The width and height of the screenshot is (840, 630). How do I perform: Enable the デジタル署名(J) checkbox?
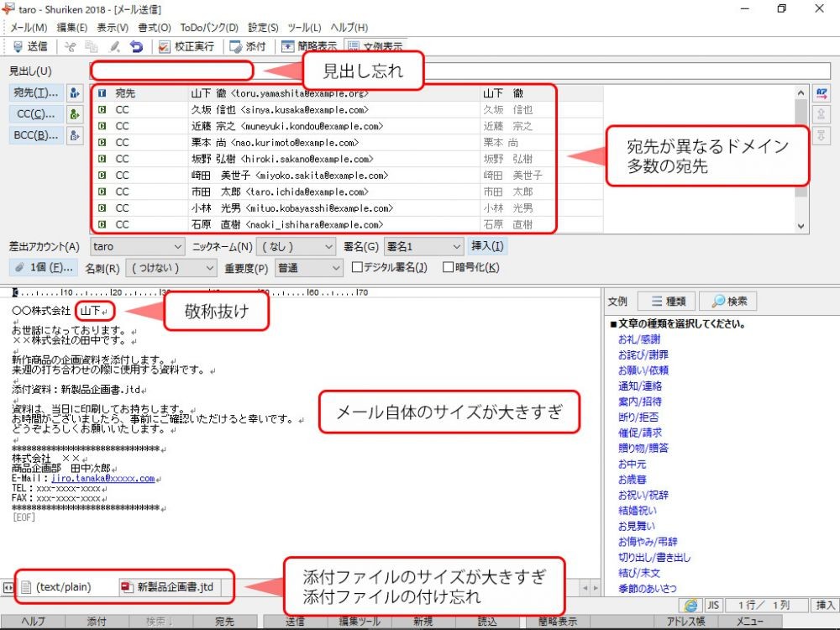tap(357, 267)
